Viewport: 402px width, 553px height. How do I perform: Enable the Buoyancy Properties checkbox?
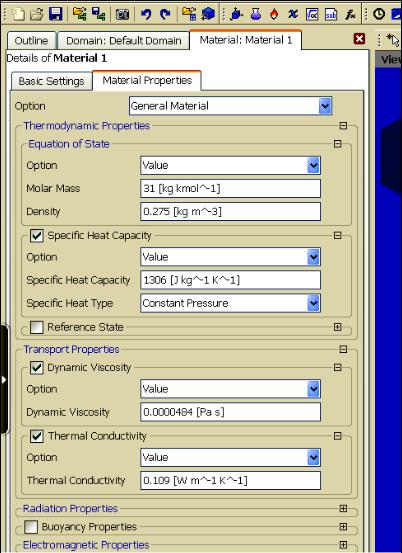(31, 527)
